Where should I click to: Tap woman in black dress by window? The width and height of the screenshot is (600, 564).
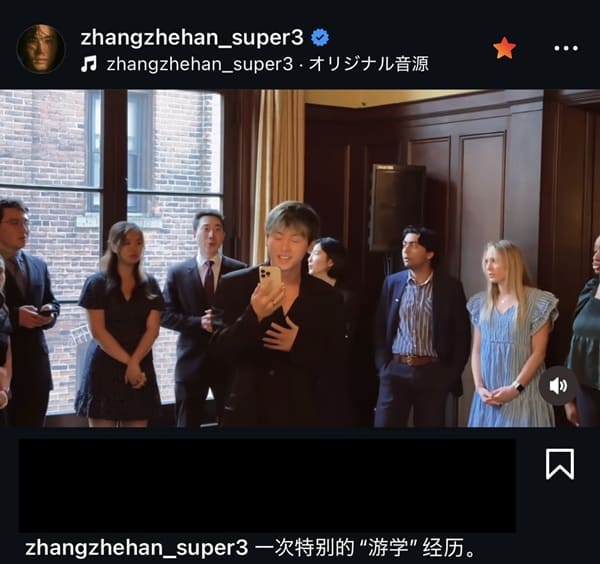tap(120, 323)
